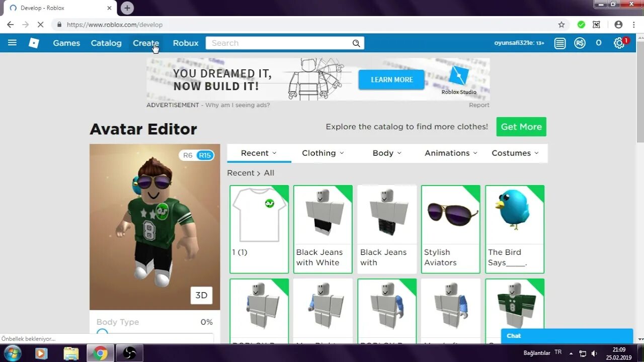Open the hamburger navigation menu

12,43
